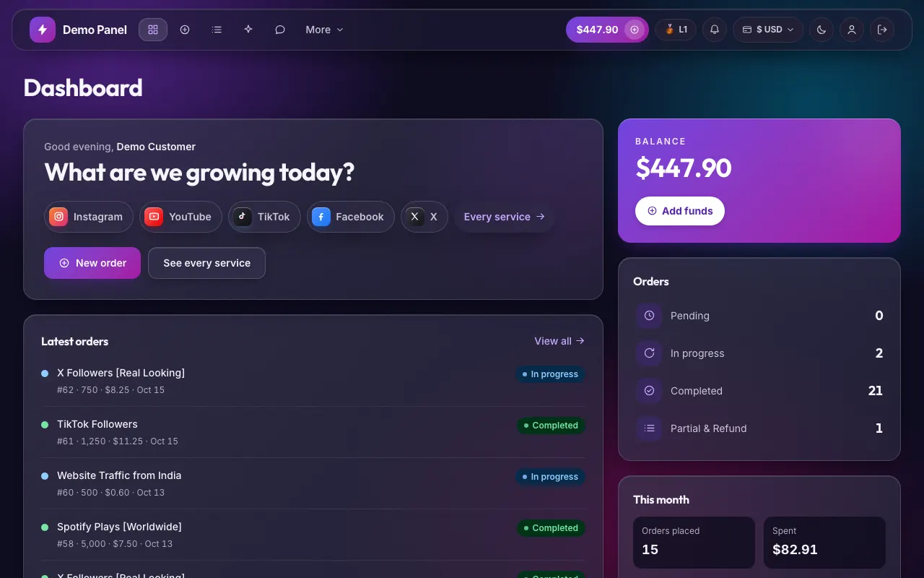Screen dimensions: 924x578
Task: Open the chat bubble icon in navbar
Action: point(280,30)
